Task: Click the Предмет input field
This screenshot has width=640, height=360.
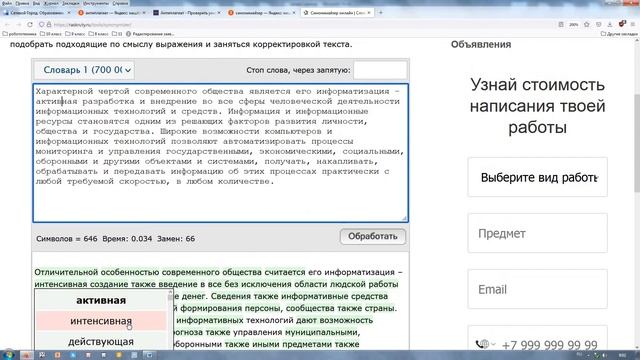Action: click(538, 233)
